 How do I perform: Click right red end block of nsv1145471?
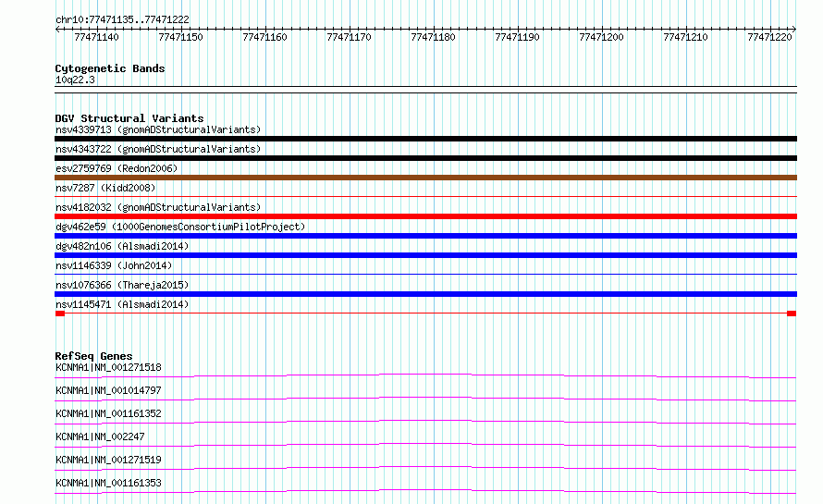[792, 313]
